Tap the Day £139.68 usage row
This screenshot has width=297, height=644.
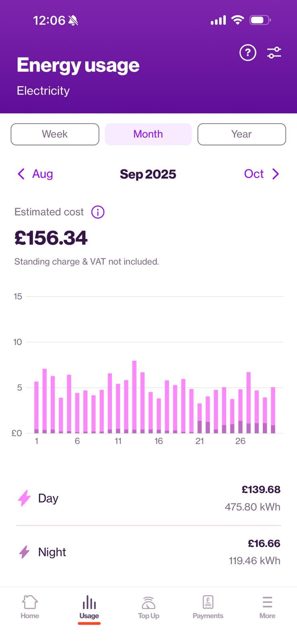point(148,498)
